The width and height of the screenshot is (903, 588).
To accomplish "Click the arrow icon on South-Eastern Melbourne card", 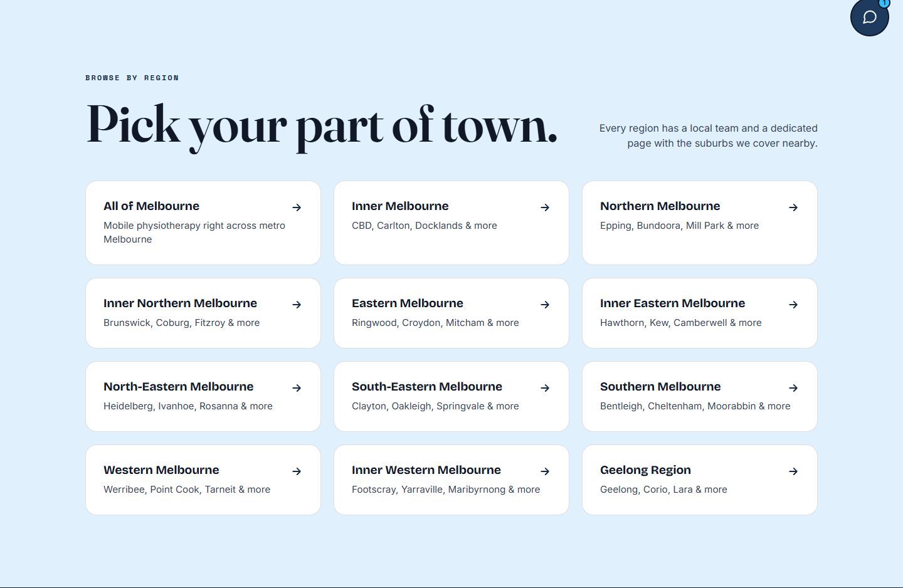I will click(x=545, y=388).
